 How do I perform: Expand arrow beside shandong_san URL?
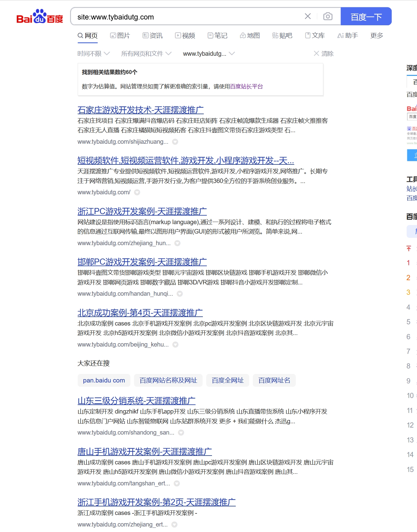pyautogui.click(x=181, y=433)
